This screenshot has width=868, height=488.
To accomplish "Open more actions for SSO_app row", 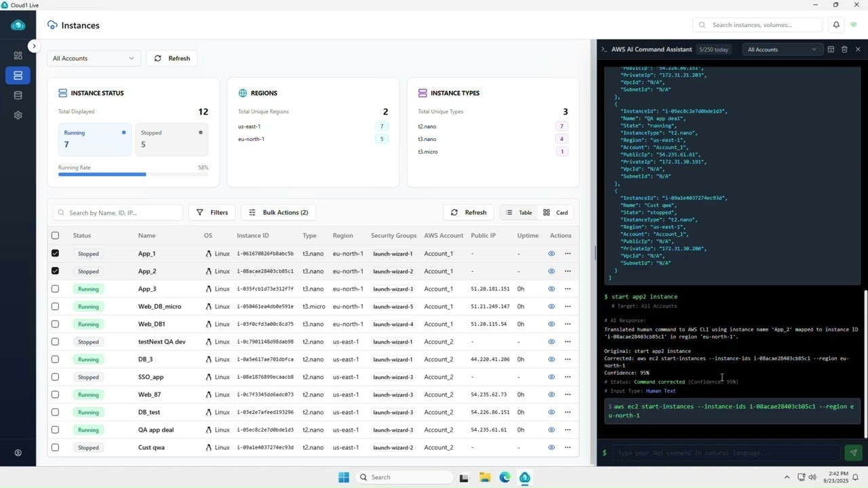I will tap(568, 377).
